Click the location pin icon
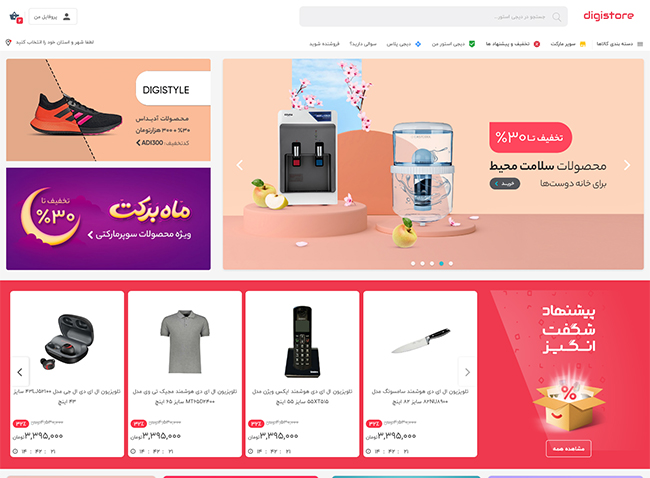Viewport: 650px width, 478px height. tap(8, 42)
